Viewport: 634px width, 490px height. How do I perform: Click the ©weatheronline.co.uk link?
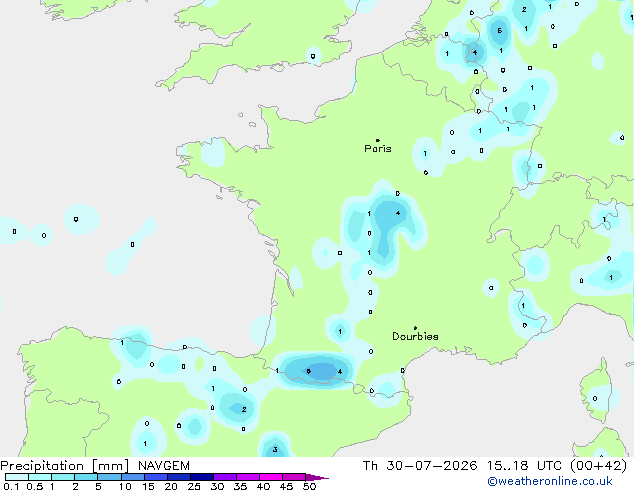tap(549, 481)
